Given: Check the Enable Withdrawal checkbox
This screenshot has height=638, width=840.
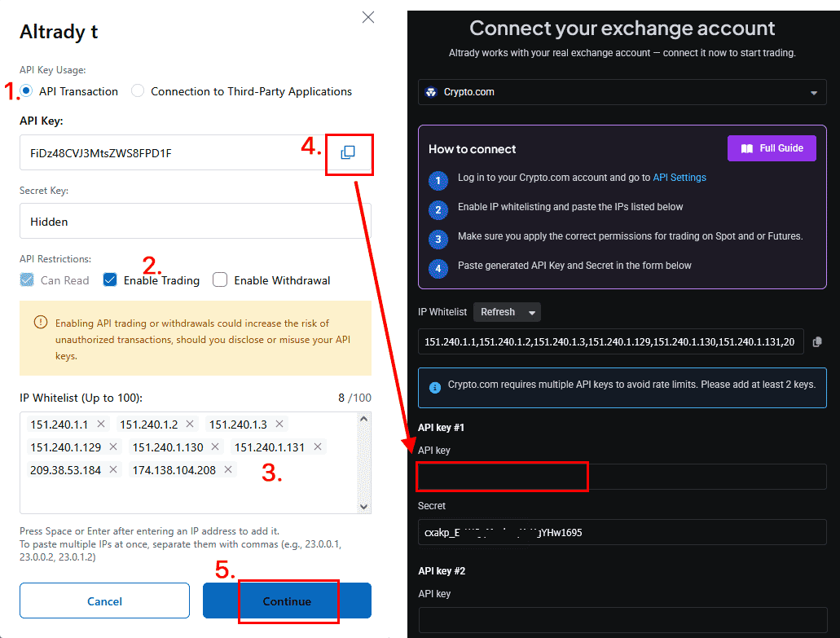Looking at the screenshot, I should click(220, 279).
